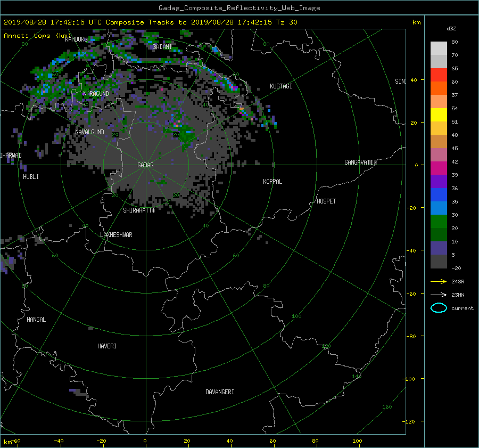Click the SHIRAHATTI town label
Screen dimensions: 479x448
pos(139,210)
